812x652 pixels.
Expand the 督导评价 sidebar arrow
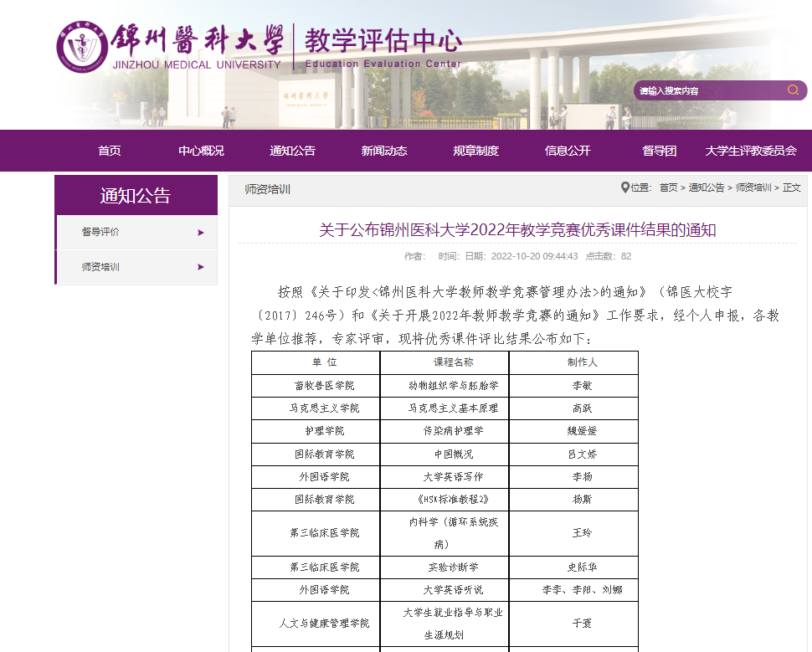point(201,233)
